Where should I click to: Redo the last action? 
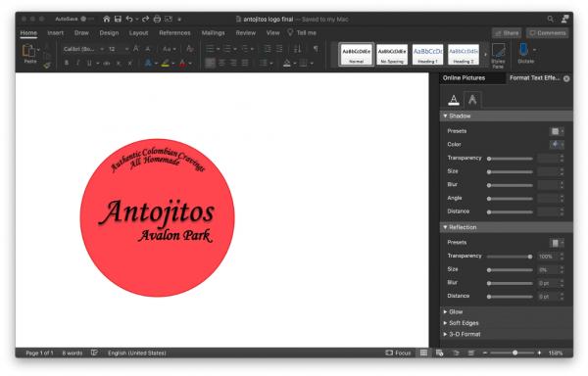point(145,19)
